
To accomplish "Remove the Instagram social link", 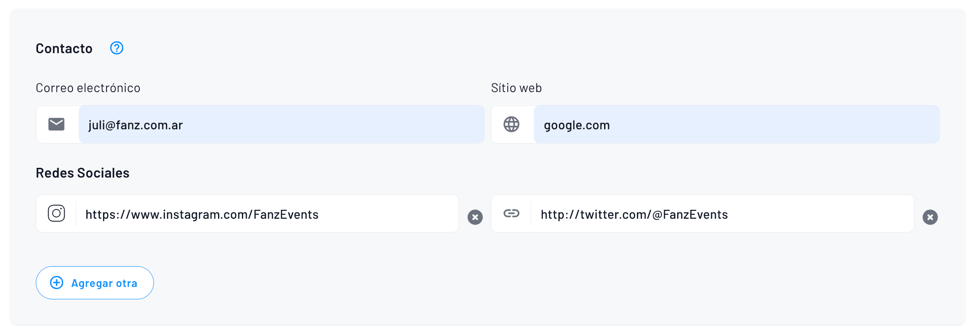I will pos(475,217).
